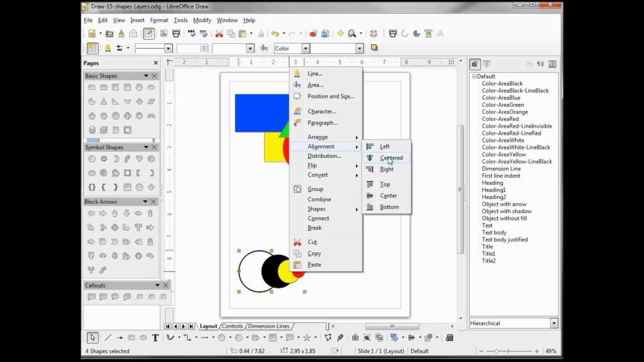Select the up arrow in Block Arrows
The image size is (644, 362).
coord(115,213)
